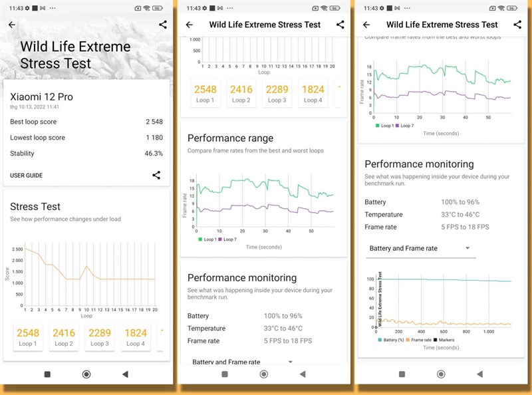Tap Battery (%) legend swatch, right phone
Image resolution: width=532 pixels, height=395 pixels.
tap(380, 340)
